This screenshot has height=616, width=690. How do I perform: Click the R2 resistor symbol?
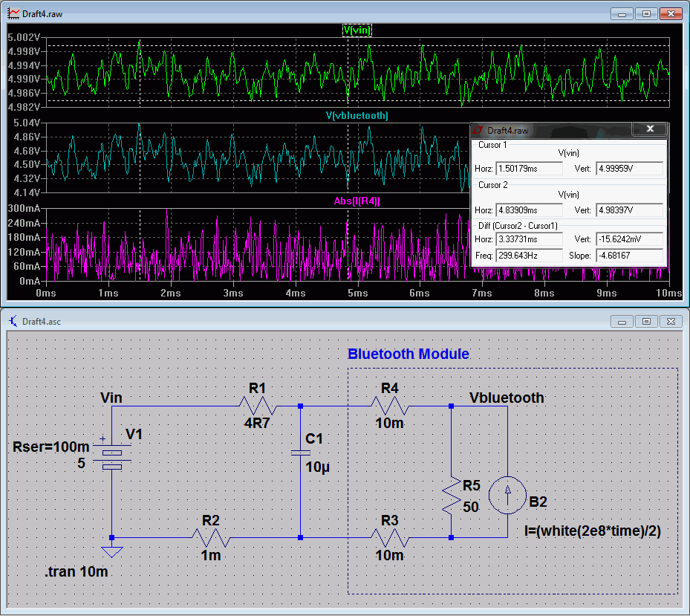tap(211, 536)
